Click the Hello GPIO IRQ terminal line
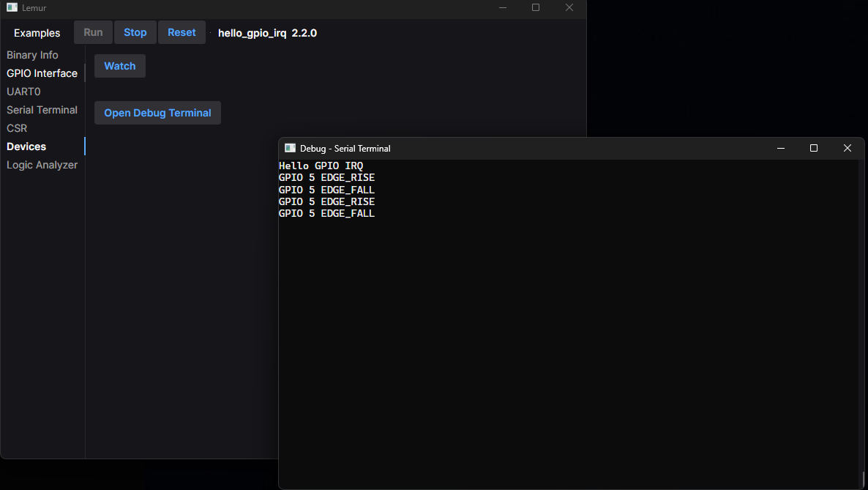868x490 pixels. [321, 166]
